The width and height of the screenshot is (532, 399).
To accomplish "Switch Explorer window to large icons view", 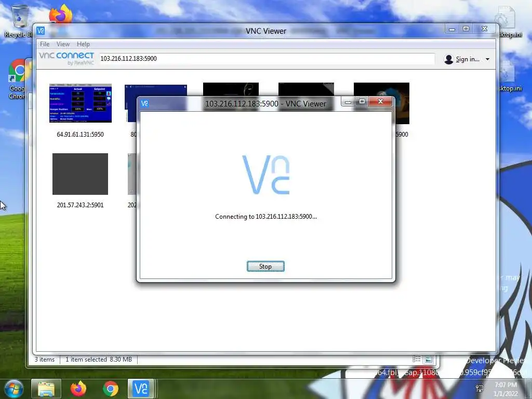I will 428,360.
